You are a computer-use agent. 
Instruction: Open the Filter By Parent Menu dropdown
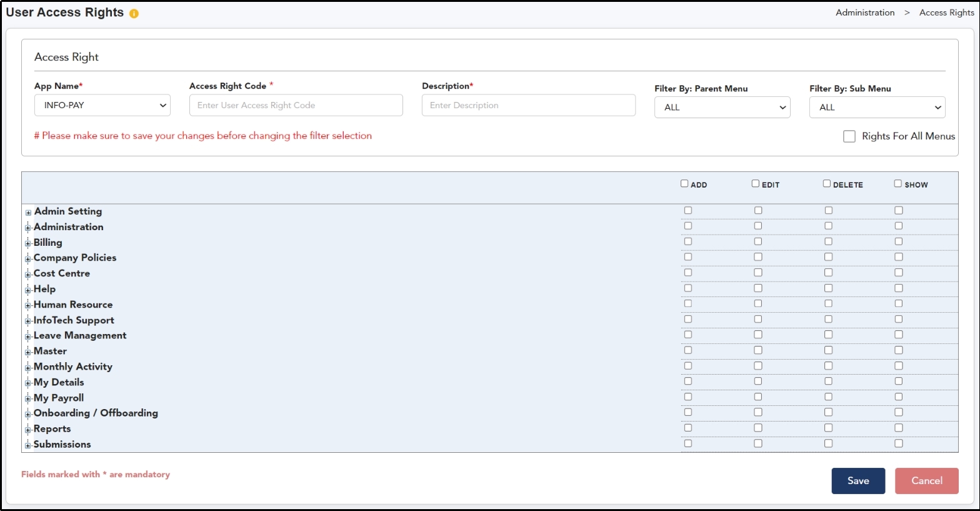[x=722, y=108]
